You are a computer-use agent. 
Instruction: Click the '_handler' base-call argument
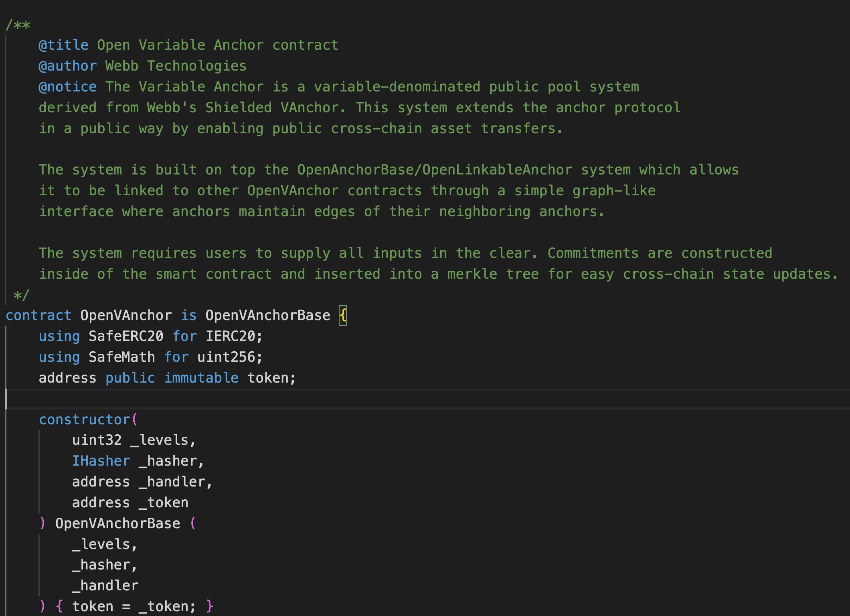point(105,586)
